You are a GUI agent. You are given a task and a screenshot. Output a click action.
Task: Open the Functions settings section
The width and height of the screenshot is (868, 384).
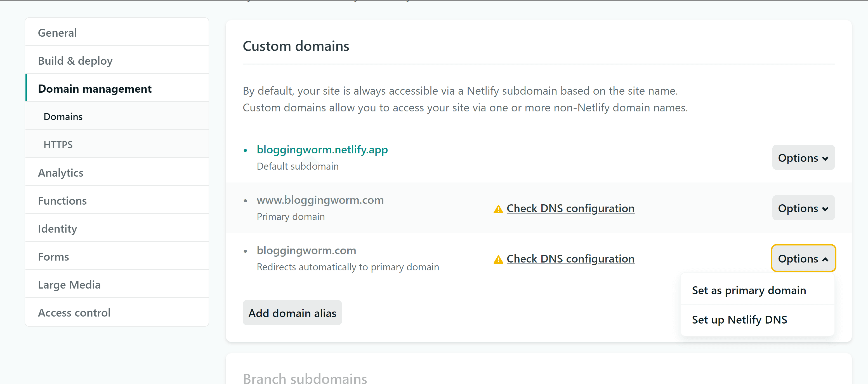[62, 200]
